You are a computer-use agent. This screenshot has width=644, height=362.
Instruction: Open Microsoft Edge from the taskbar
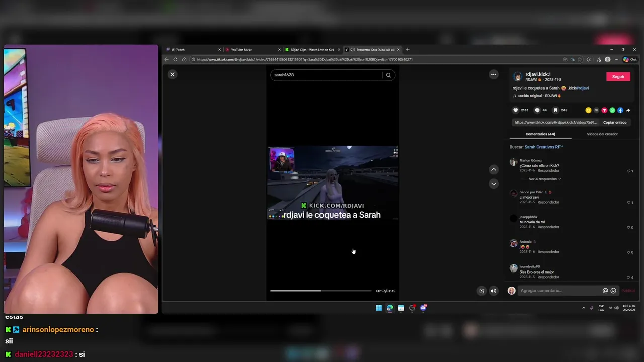[390, 308]
